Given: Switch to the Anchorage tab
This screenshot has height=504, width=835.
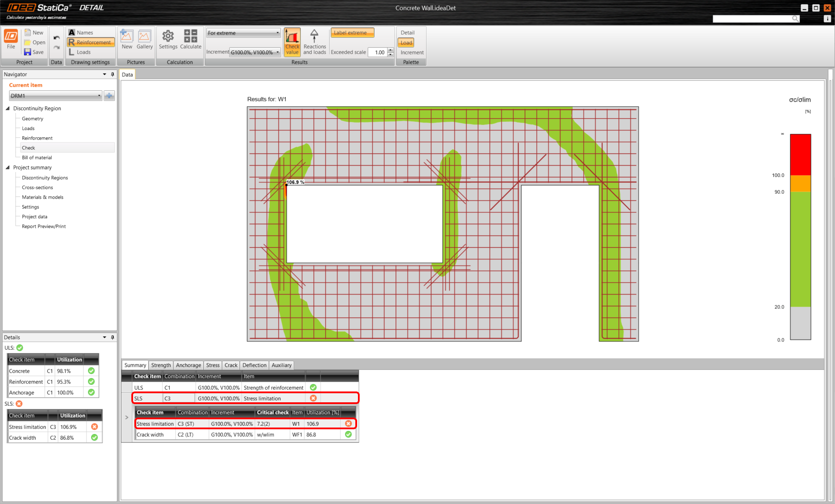Looking at the screenshot, I should 188,365.
